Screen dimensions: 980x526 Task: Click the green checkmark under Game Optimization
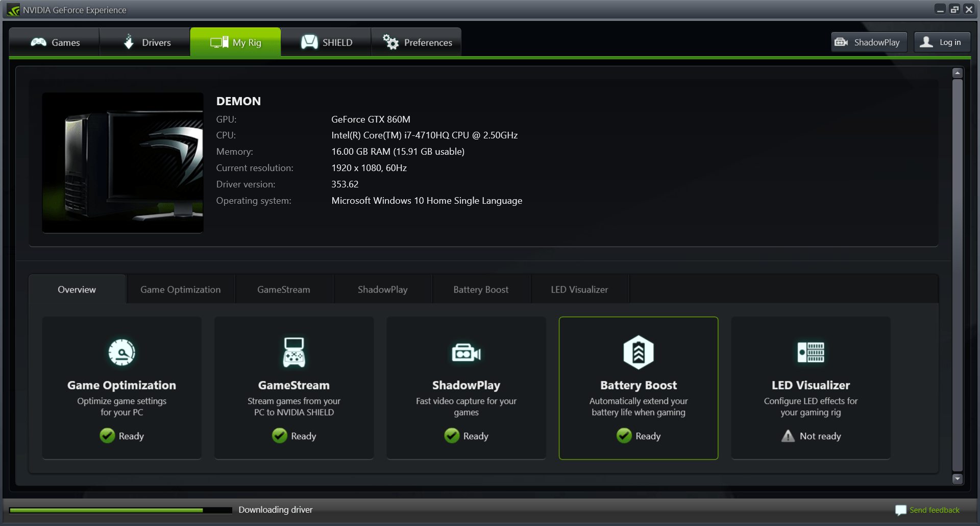(107, 436)
